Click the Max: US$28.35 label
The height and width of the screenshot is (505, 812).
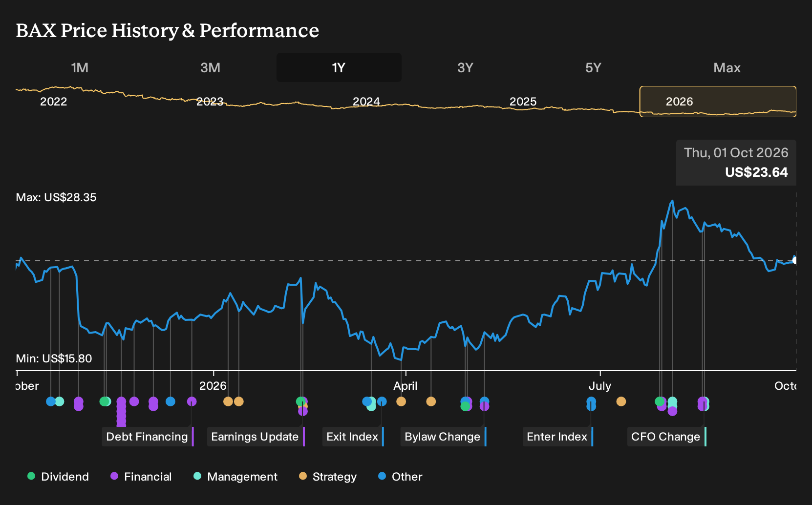56,197
